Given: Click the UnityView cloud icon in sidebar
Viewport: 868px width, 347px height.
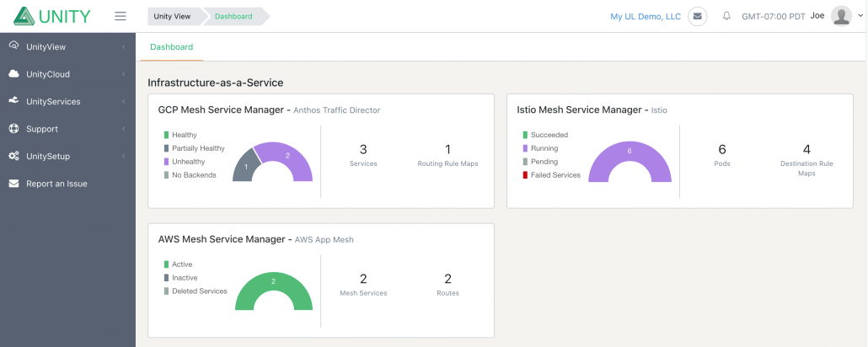Looking at the screenshot, I should 14,46.
